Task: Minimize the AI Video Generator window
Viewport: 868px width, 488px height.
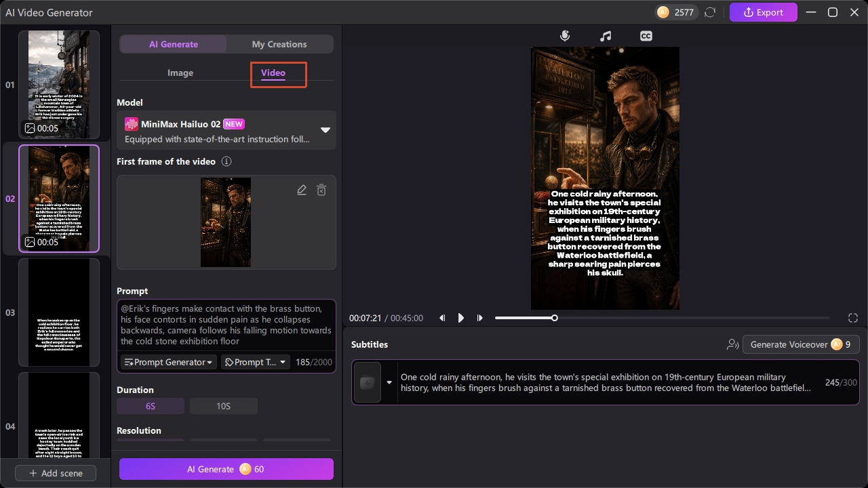Action: click(811, 12)
